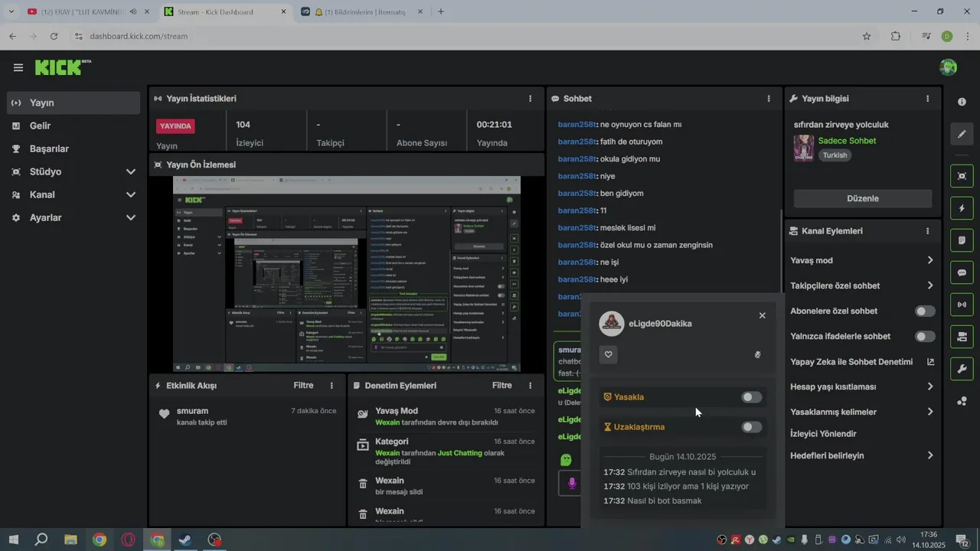Click the document icon in right sidebar

coord(962,240)
